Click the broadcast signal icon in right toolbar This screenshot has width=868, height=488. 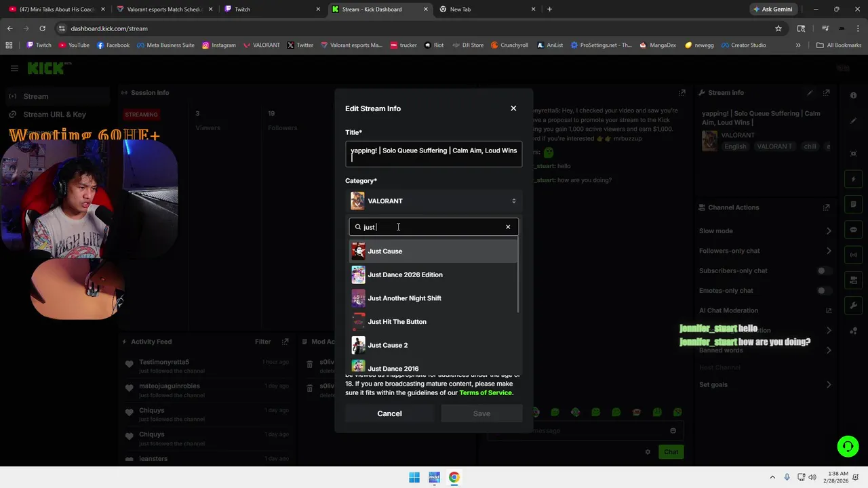[853, 255]
